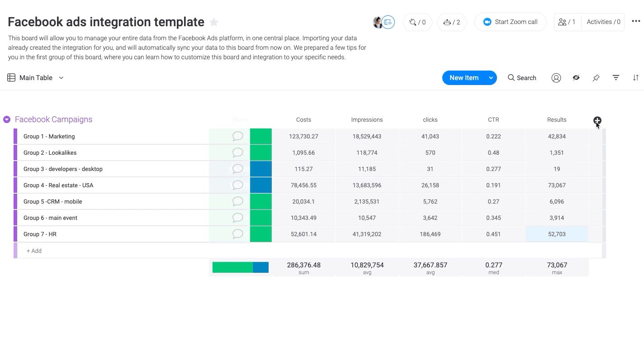
Task: Select the Facebook Campaigns group title
Action: point(53,119)
